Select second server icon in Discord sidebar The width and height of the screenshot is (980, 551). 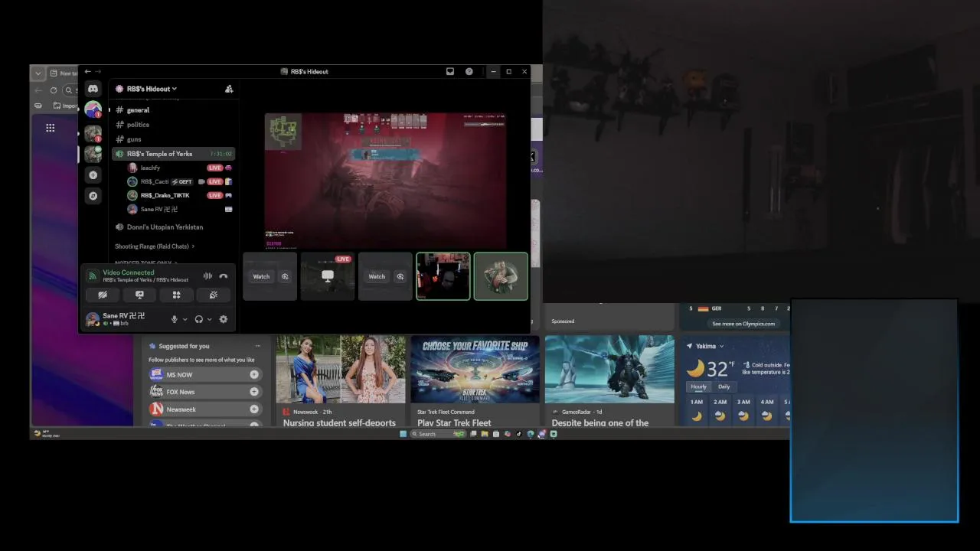[93, 133]
